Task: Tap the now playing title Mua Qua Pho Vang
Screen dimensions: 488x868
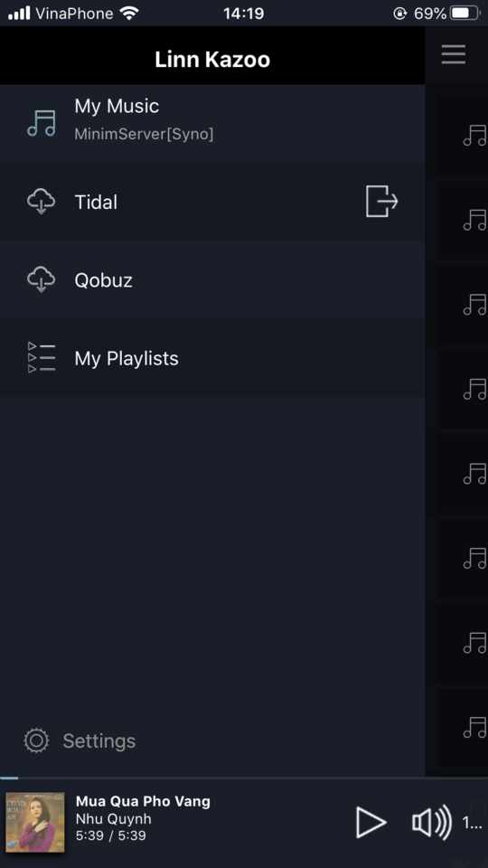Action: 143,801
